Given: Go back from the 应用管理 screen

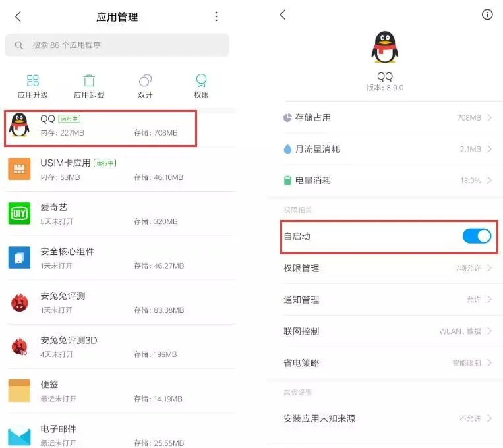Looking at the screenshot, I should [18, 16].
